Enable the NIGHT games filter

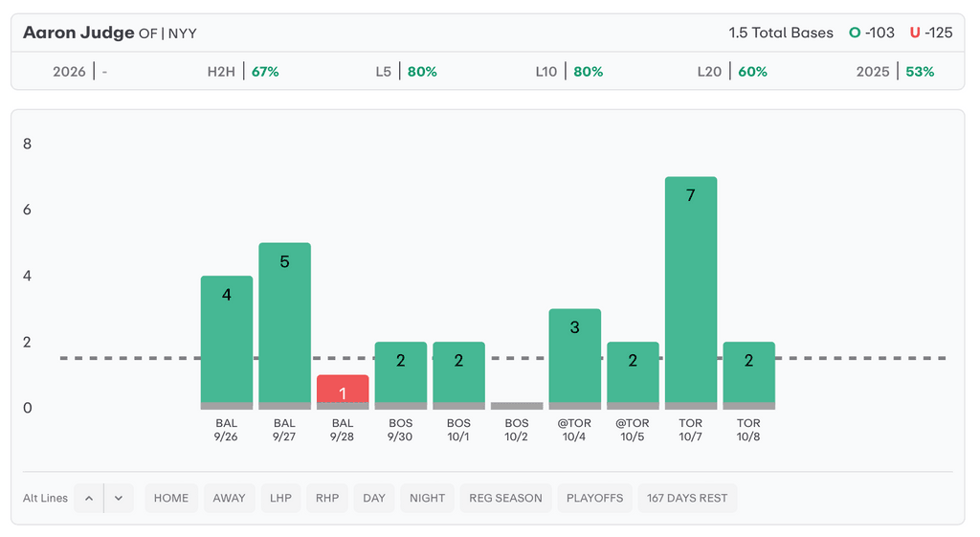point(427,498)
